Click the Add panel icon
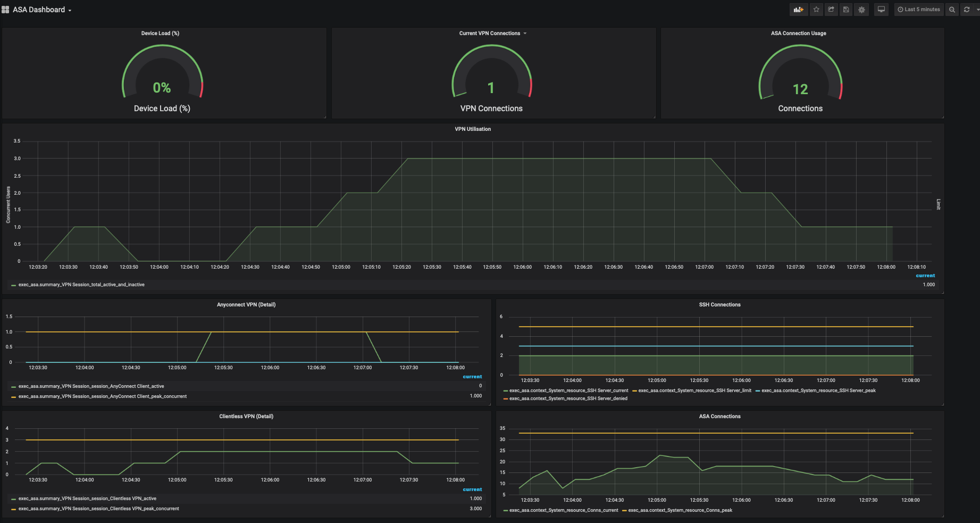The height and width of the screenshot is (523, 980). click(798, 10)
